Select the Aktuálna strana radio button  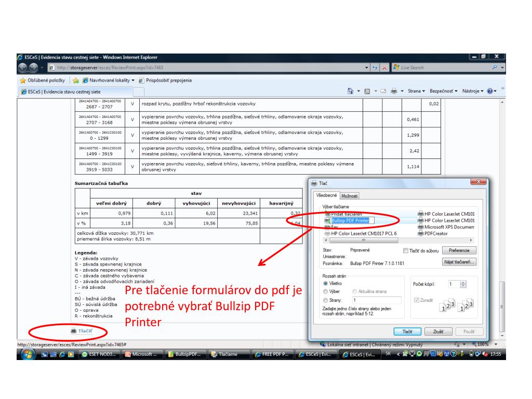(x=354, y=291)
